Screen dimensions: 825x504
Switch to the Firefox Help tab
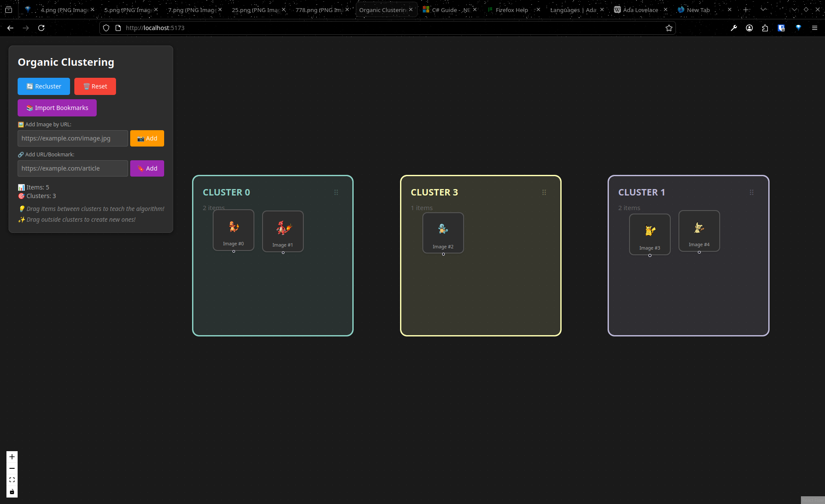click(511, 10)
